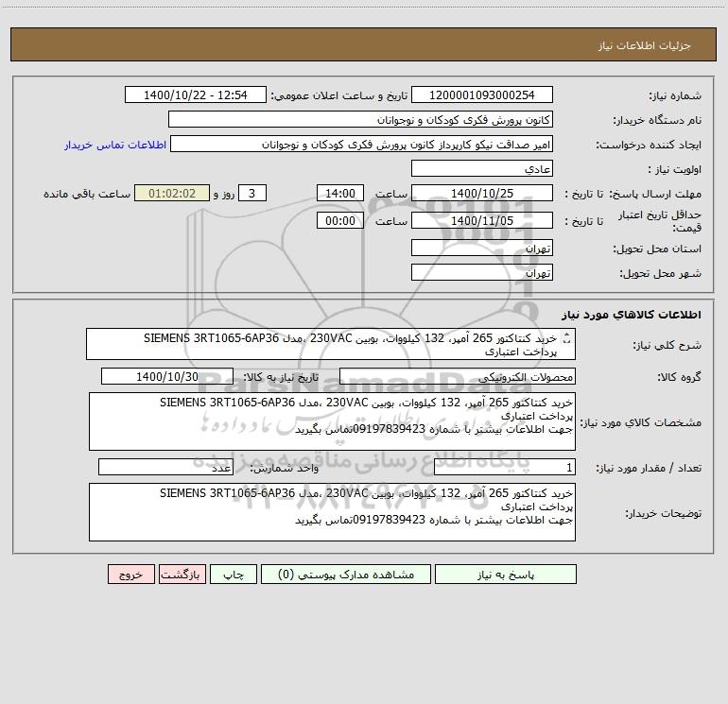Click the countdown timer 01:02:02

click(x=172, y=193)
